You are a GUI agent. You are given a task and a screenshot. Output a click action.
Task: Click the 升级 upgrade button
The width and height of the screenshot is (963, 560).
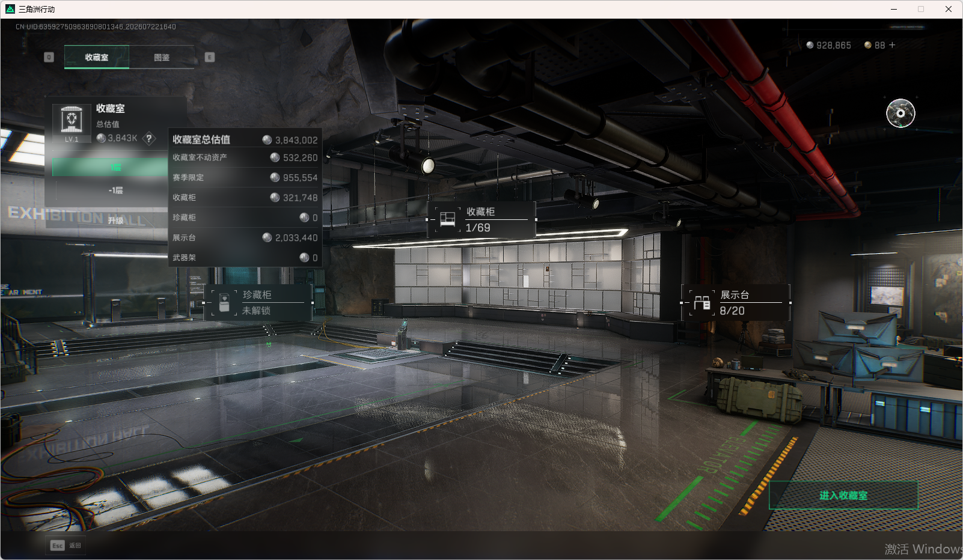pos(115,221)
